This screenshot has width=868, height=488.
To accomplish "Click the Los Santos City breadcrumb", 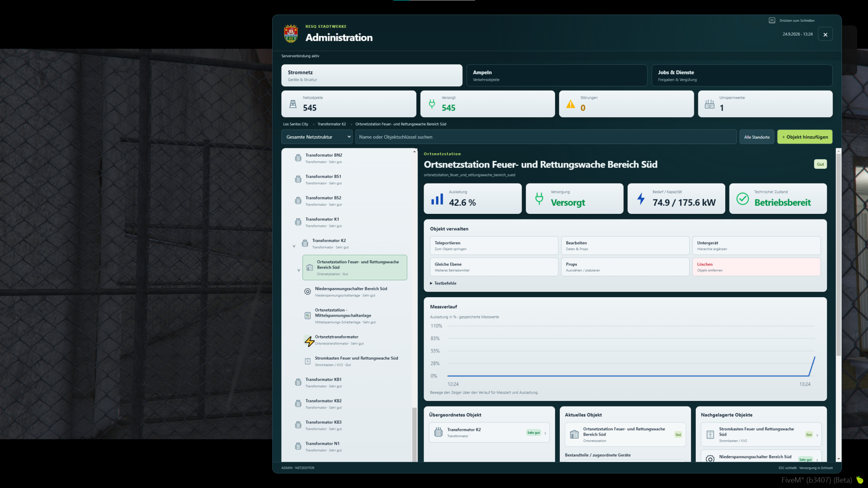I will (296, 124).
